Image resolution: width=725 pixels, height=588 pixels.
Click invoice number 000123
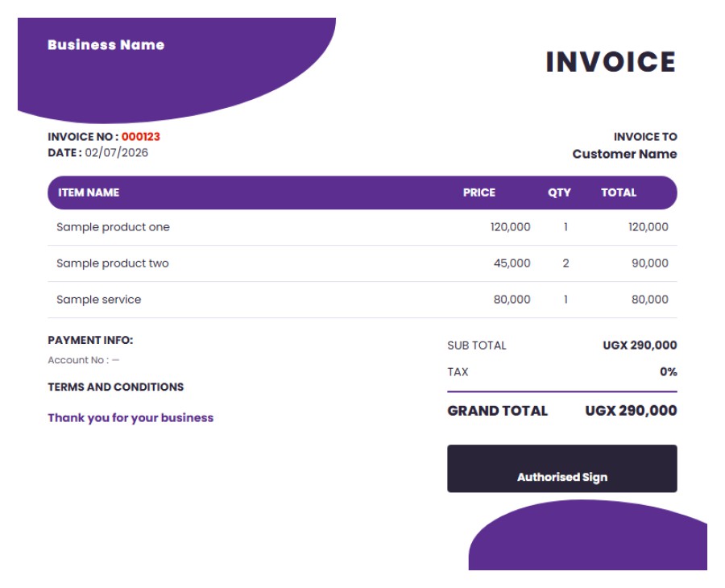[140, 137]
